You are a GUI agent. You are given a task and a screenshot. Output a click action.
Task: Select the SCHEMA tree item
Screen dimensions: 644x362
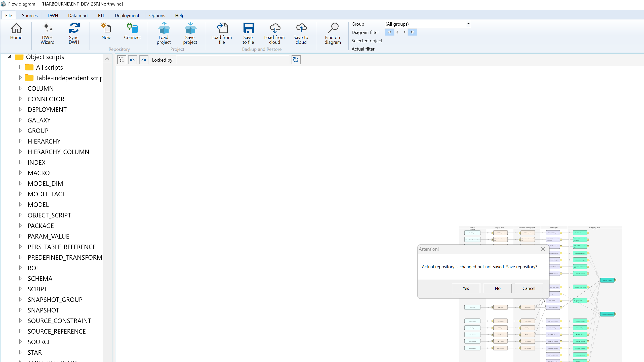(40, 279)
